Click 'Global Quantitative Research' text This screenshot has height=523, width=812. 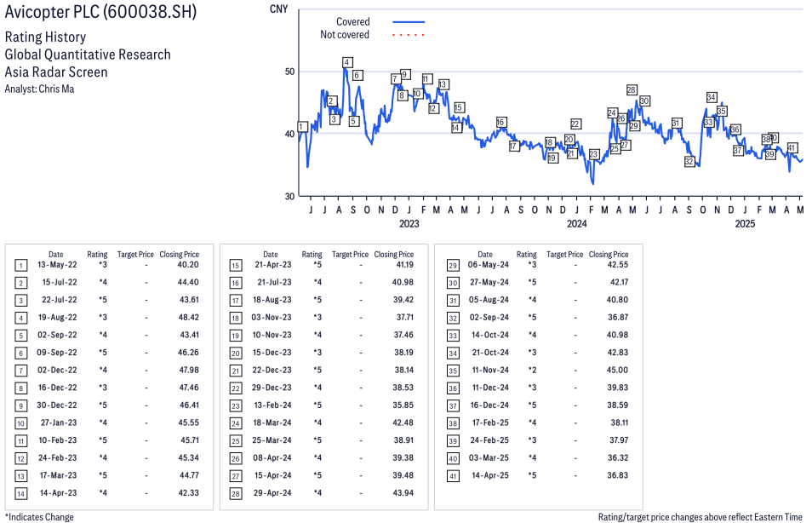tap(88, 55)
